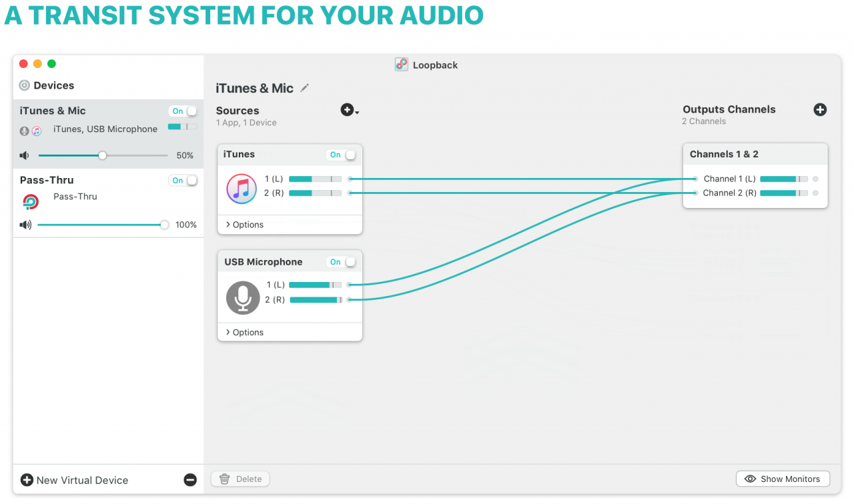Click the USB Microphone gray mic icon
The width and height of the screenshot is (854, 504).
point(243,297)
